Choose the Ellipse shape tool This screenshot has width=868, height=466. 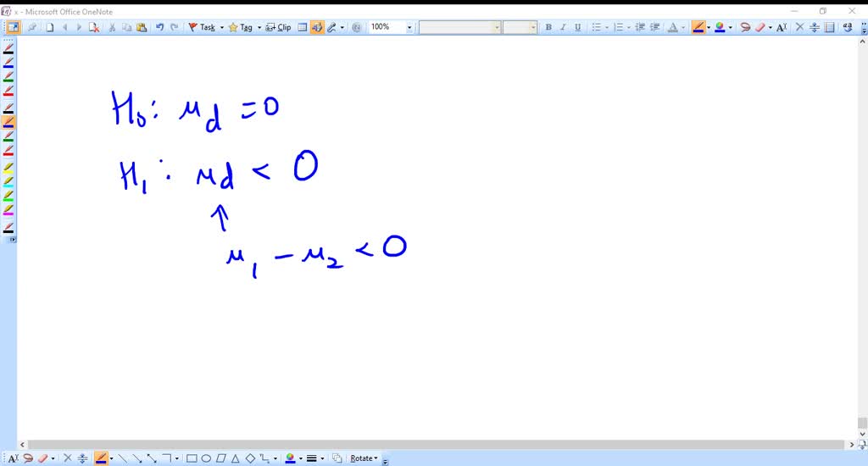pyautogui.click(x=206, y=458)
